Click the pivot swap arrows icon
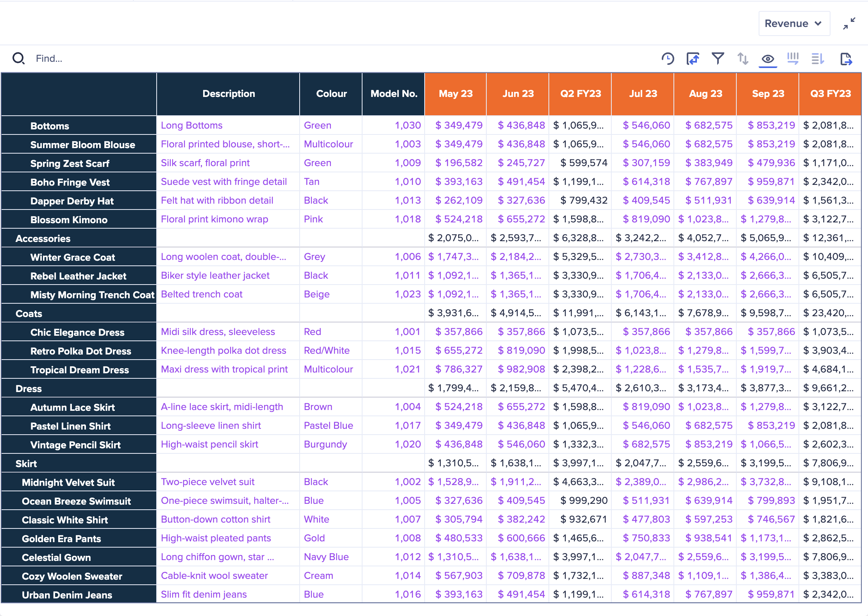Screen dimensions: 868x616 pos(693,59)
